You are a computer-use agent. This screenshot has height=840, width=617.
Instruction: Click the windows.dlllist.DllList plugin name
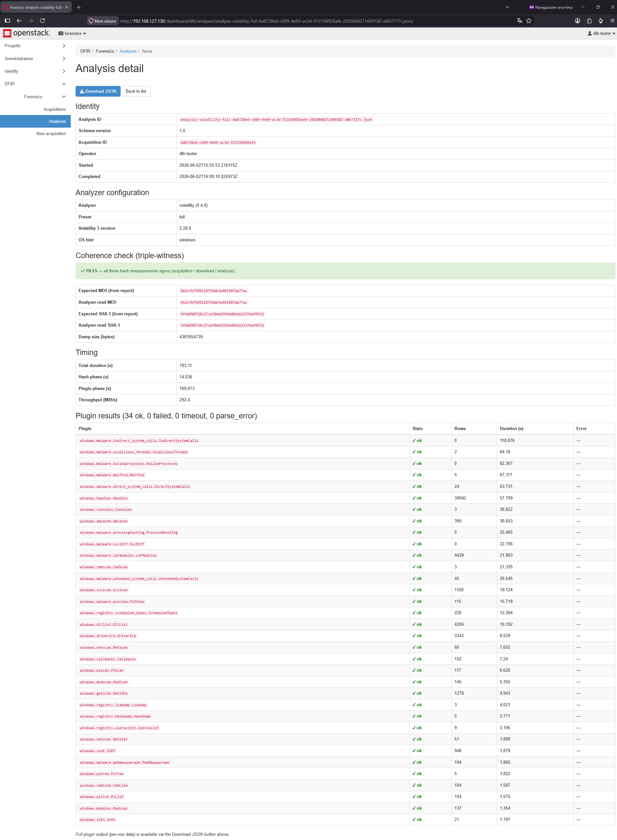tap(103, 625)
